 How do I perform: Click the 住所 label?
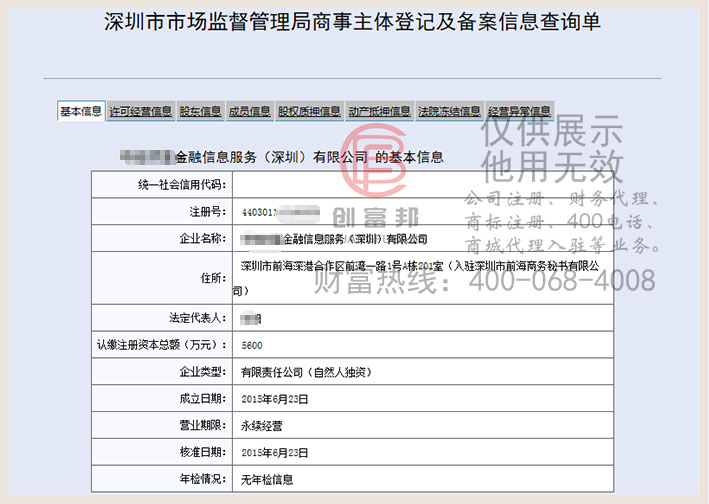pos(213,278)
